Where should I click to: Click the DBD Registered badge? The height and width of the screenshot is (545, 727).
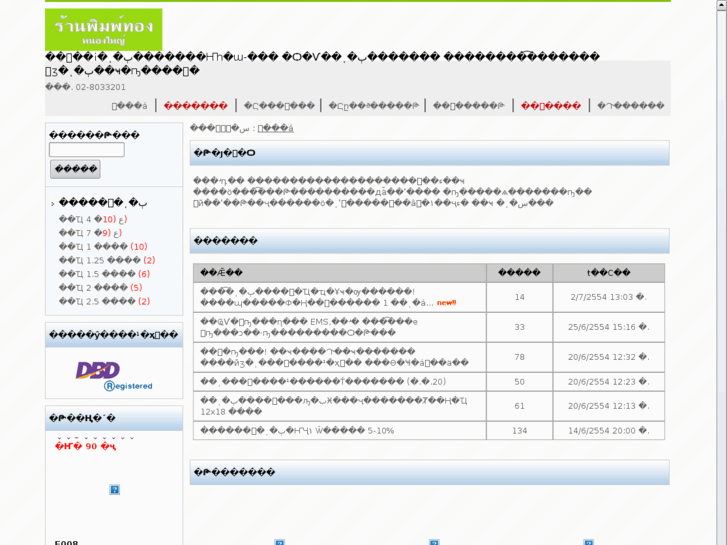pyautogui.click(x=114, y=376)
